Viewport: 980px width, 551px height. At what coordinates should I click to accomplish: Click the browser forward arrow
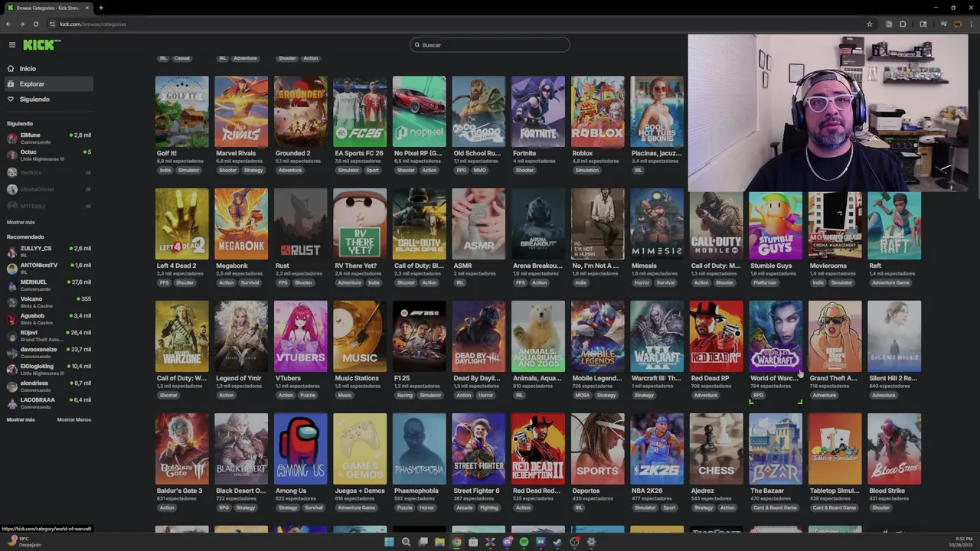[21, 24]
